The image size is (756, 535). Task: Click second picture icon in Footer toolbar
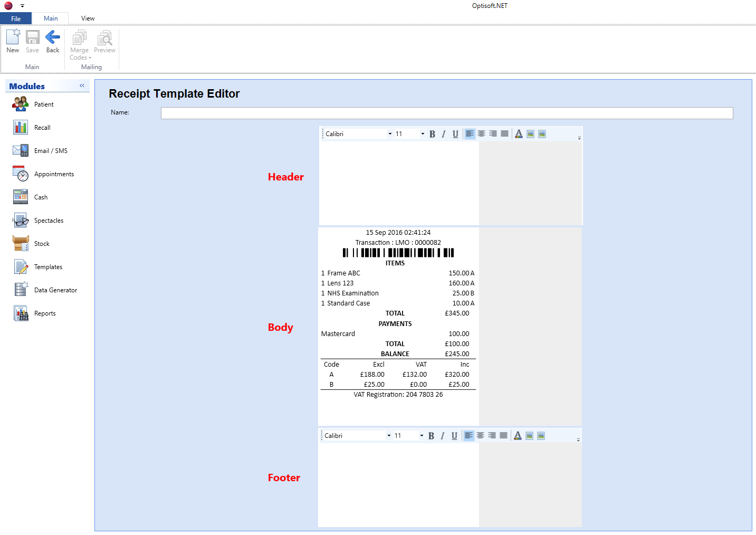tap(541, 436)
